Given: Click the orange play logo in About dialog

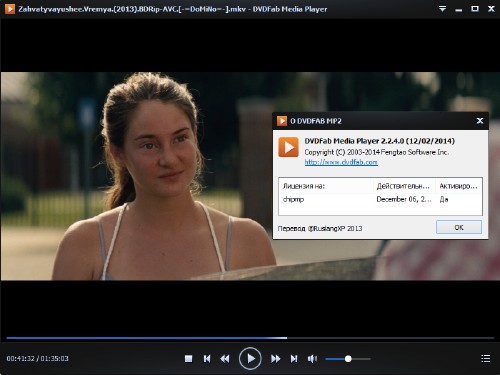Looking at the screenshot, I should point(288,147).
